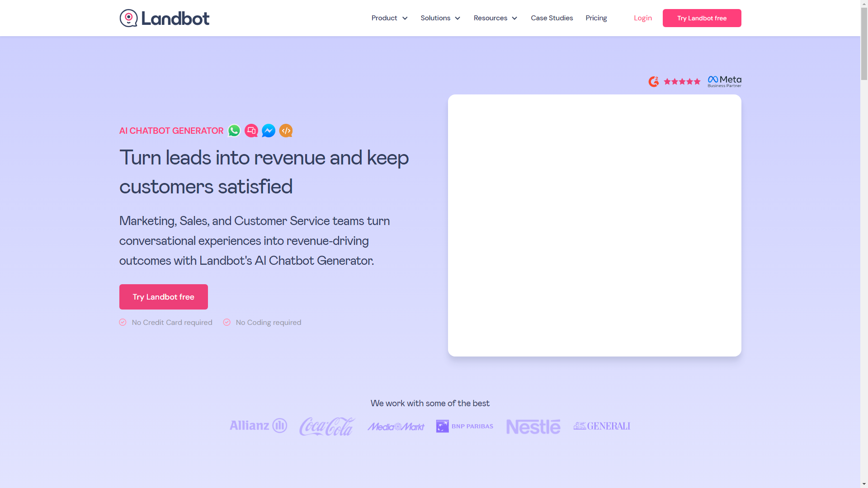Image resolution: width=868 pixels, height=488 pixels.
Task: Click the G2 rating badge icon
Action: (x=653, y=81)
